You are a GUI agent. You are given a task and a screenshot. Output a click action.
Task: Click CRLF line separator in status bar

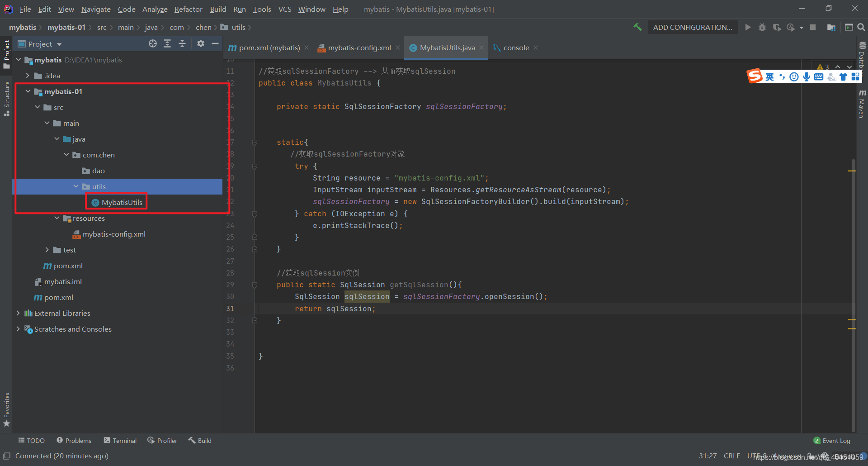click(731, 456)
